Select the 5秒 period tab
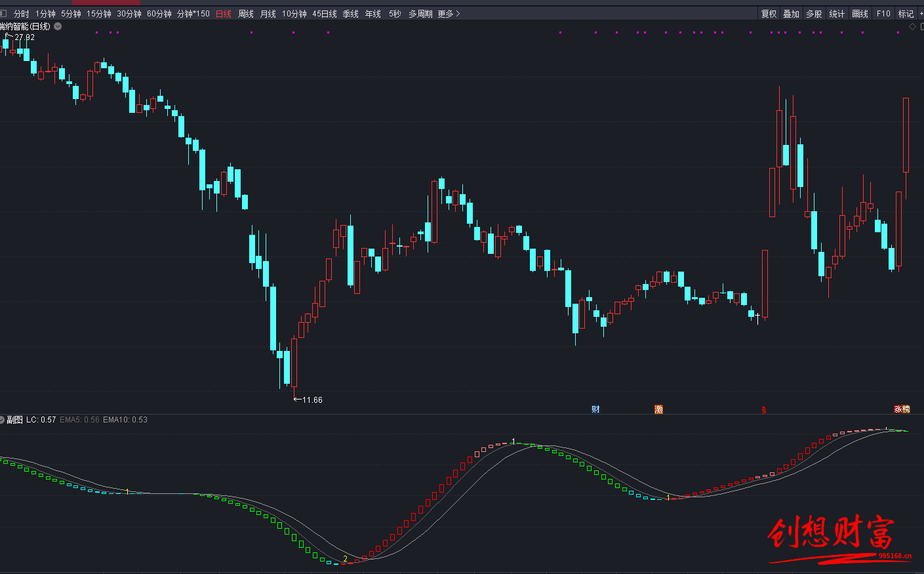 pyautogui.click(x=395, y=14)
